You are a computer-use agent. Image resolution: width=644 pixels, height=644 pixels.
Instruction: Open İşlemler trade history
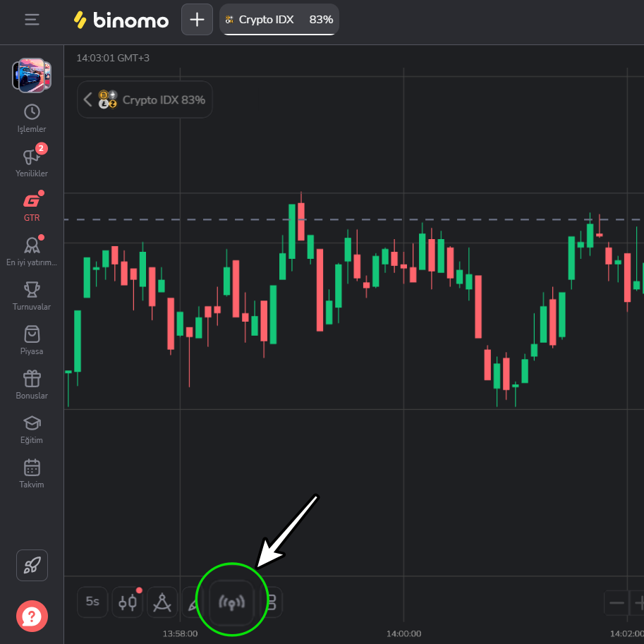tap(32, 119)
